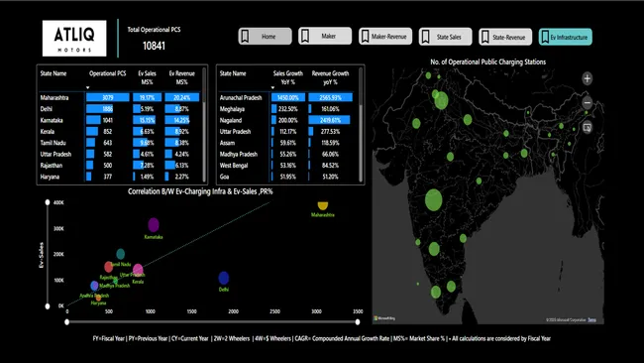Click Rajasthan red bubble in scatter chart
Image resolution: width=644 pixels, height=363 pixels.
(x=108, y=267)
